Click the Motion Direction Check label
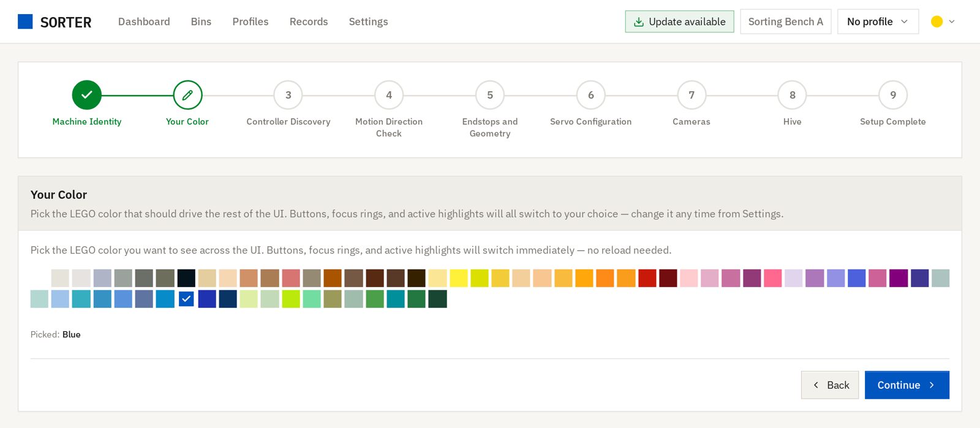Viewport: 980px width, 428px height. tap(389, 127)
